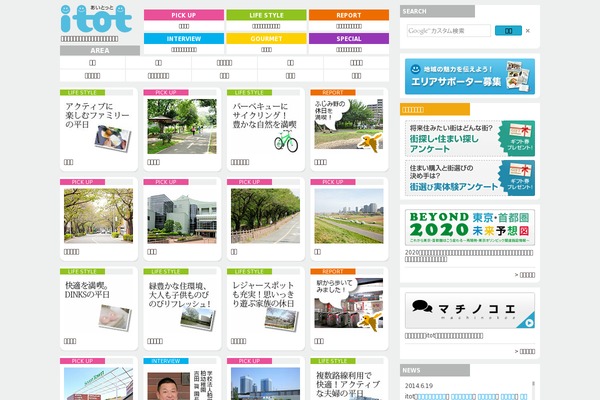Open the tree-lined riverside path photo card

266,219
